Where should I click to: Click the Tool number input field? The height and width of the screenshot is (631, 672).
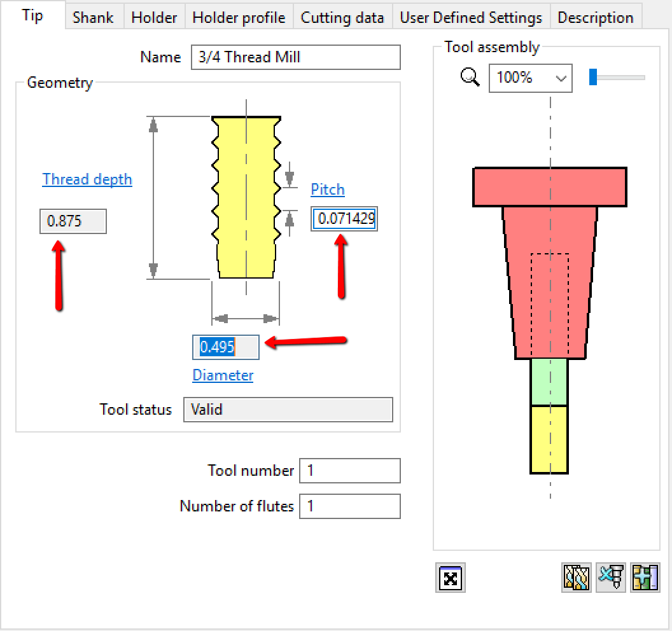click(350, 470)
